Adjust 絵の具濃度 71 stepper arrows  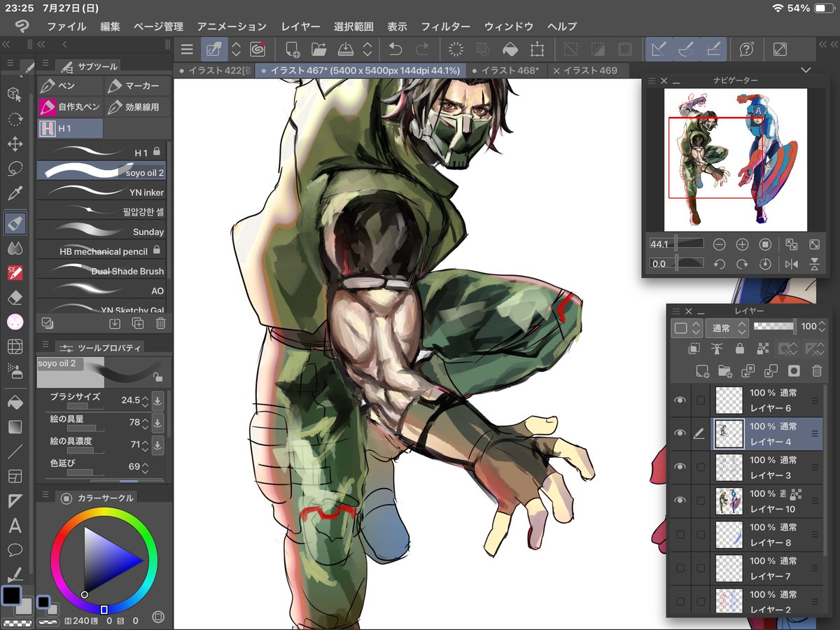click(x=145, y=444)
